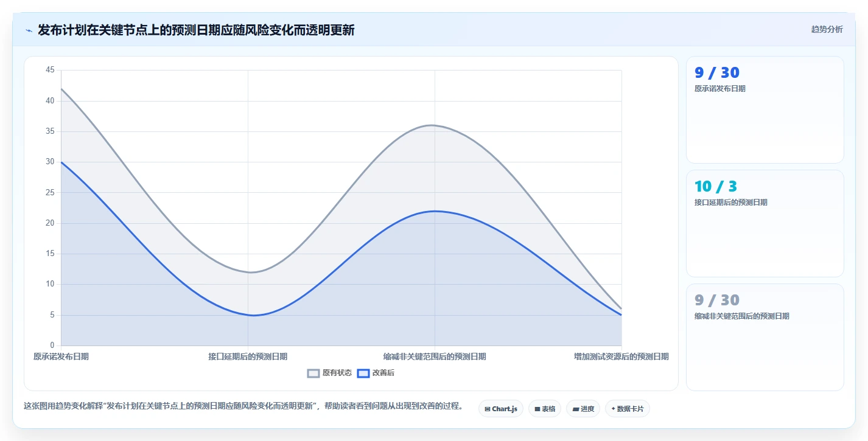Click the 表格 tag chip
Image resolution: width=868 pixels, height=441 pixels.
(545, 409)
